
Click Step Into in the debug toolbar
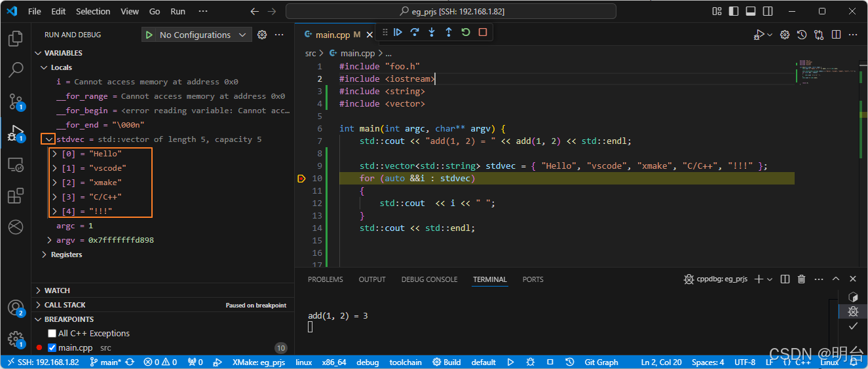pyautogui.click(x=432, y=32)
